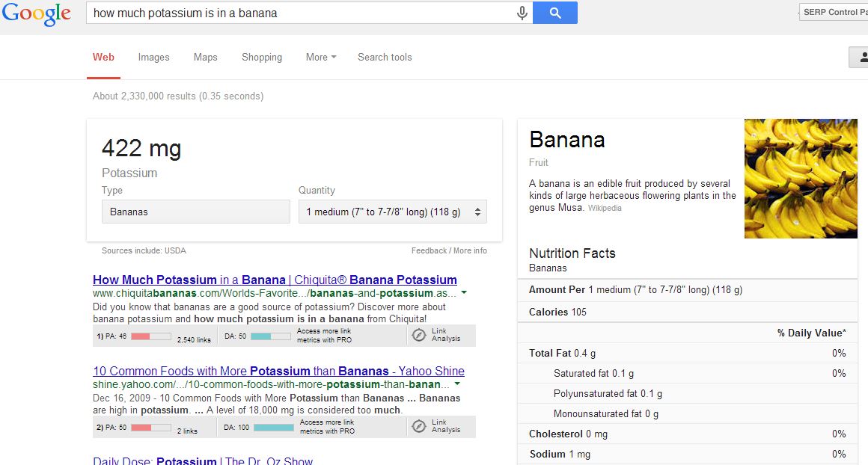Switch to the Shopping tab

pos(261,57)
